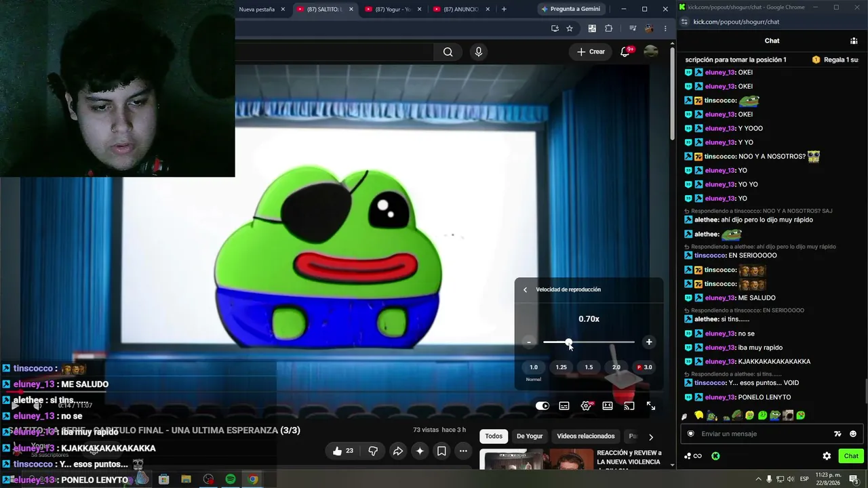Click the ESP input language indicator
868x488 pixels.
(x=804, y=479)
